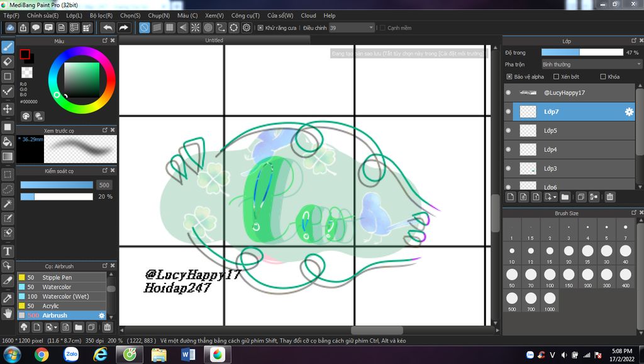This screenshot has height=364, width=644.
Task: Select the Lasso tool
Action: coord(8,189)
